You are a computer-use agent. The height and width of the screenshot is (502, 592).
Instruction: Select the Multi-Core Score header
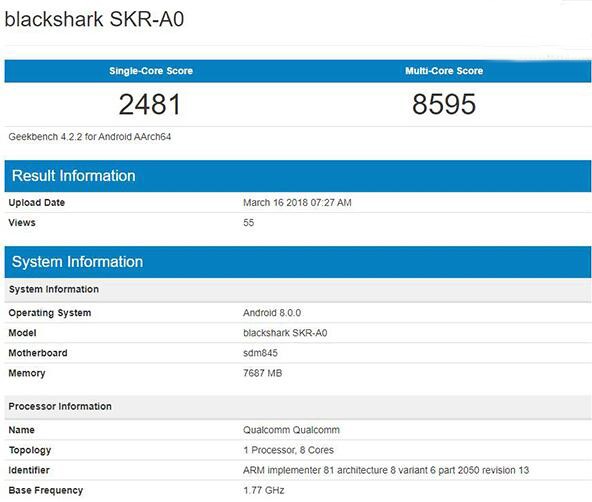444,71
